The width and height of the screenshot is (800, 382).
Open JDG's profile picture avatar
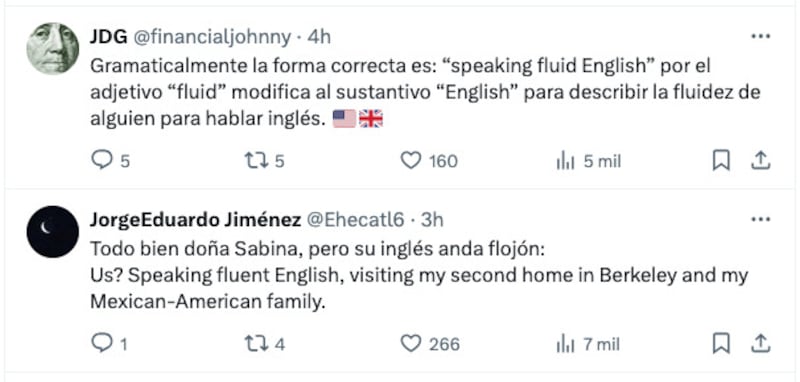tap(53, 48)
